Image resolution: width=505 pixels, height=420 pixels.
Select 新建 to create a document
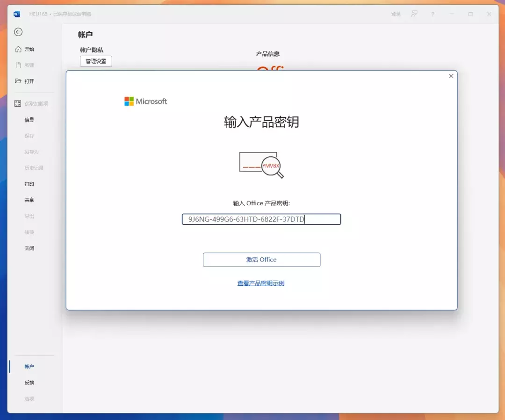29,65
